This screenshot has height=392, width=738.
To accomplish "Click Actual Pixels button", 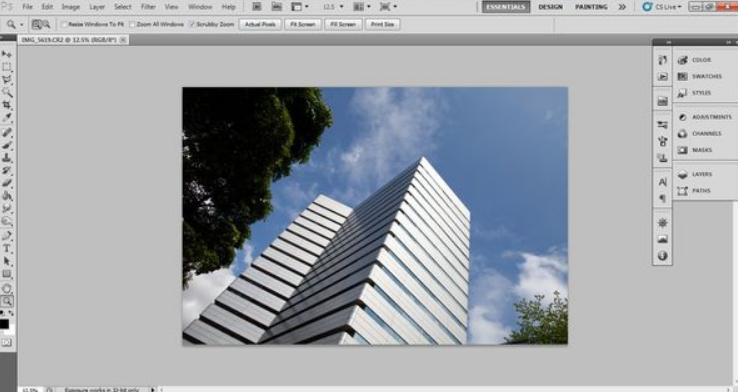I will pos(260,24).
